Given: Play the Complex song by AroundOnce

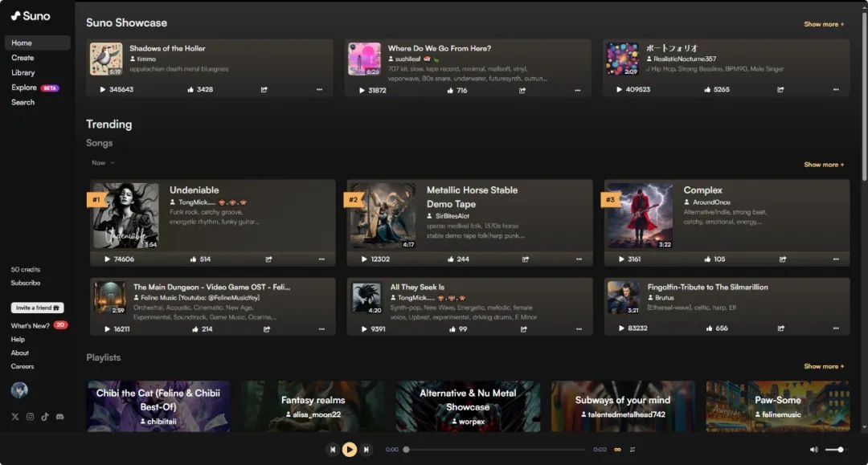Looking at the screenshot, I should pos(621,259).
